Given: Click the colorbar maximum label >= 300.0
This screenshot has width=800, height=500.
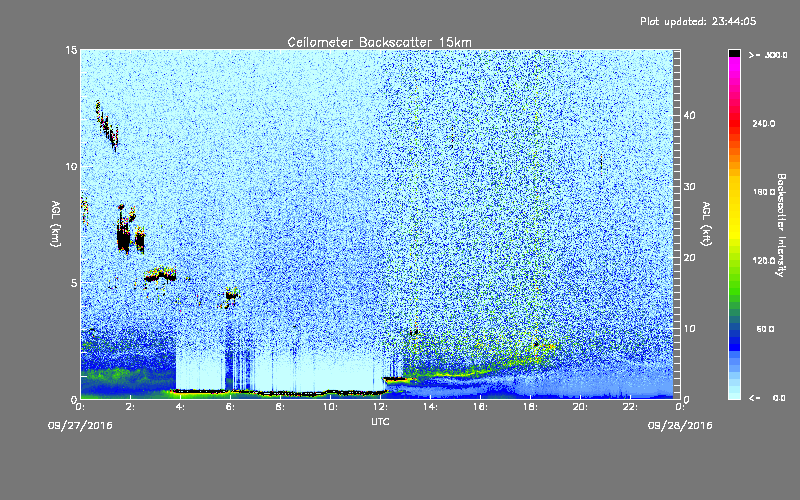Looking at the screenshot, I should pos(768,55).
